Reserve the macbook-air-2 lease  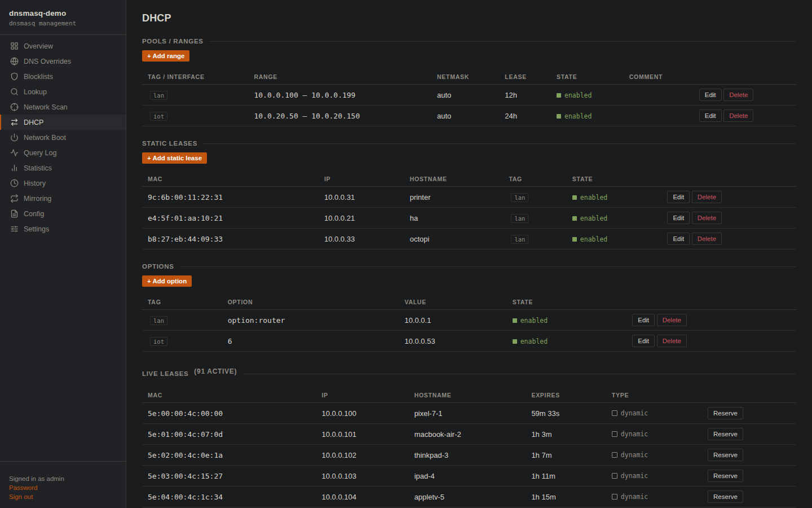click(725, 434)
